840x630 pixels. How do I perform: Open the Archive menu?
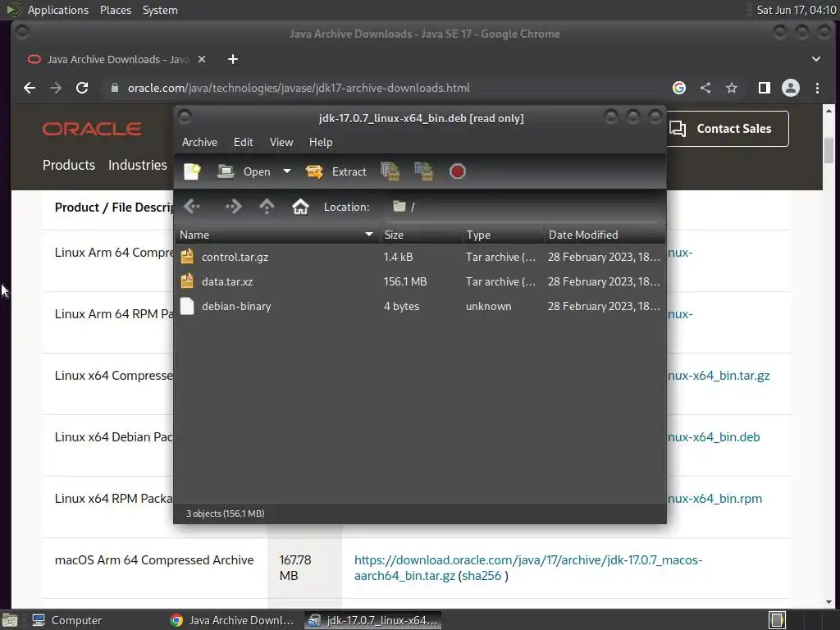199,143
